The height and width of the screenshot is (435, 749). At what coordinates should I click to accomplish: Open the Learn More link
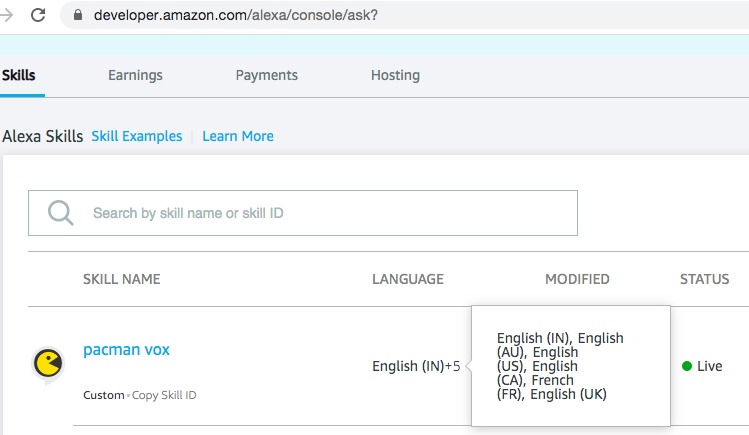coord(238,136)
